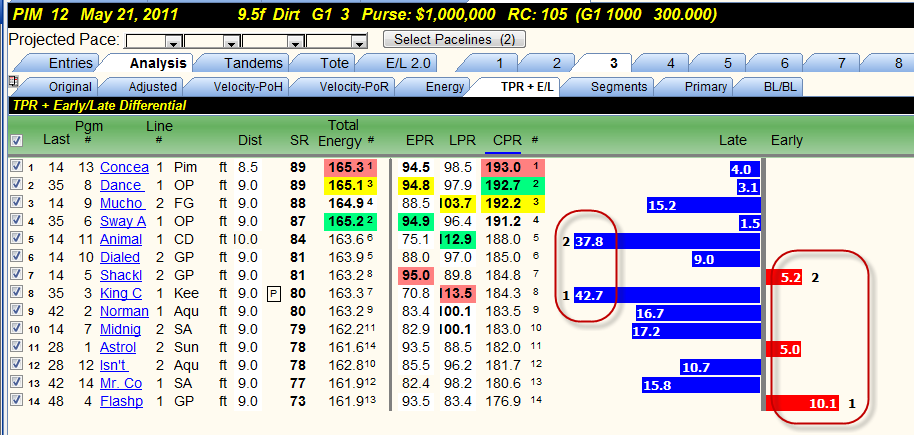The image size is (914, 435).
Task: Click the boxed P marker on King C row
Action: pyautogui.click(x=273, y=294)
